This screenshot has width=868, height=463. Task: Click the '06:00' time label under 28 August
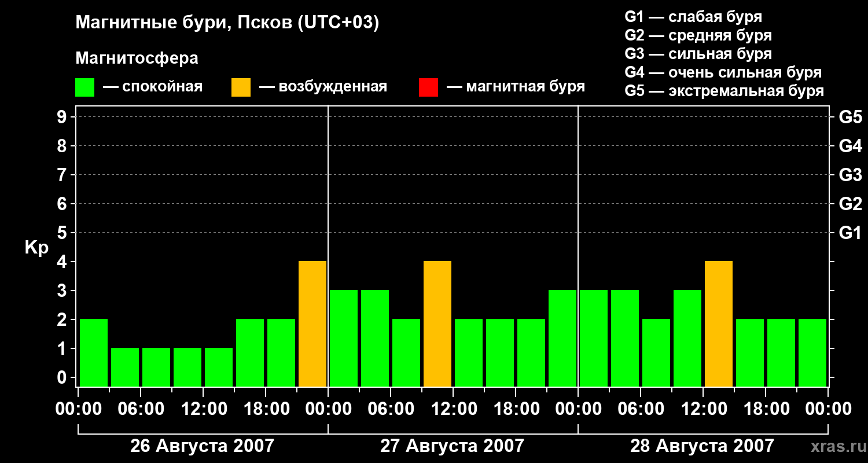[x=641, y=409]
